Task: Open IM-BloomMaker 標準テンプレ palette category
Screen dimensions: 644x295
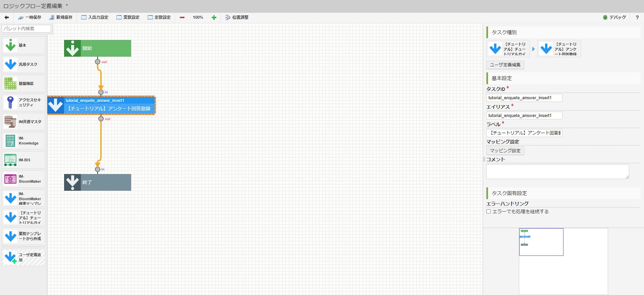Action: 23,198
